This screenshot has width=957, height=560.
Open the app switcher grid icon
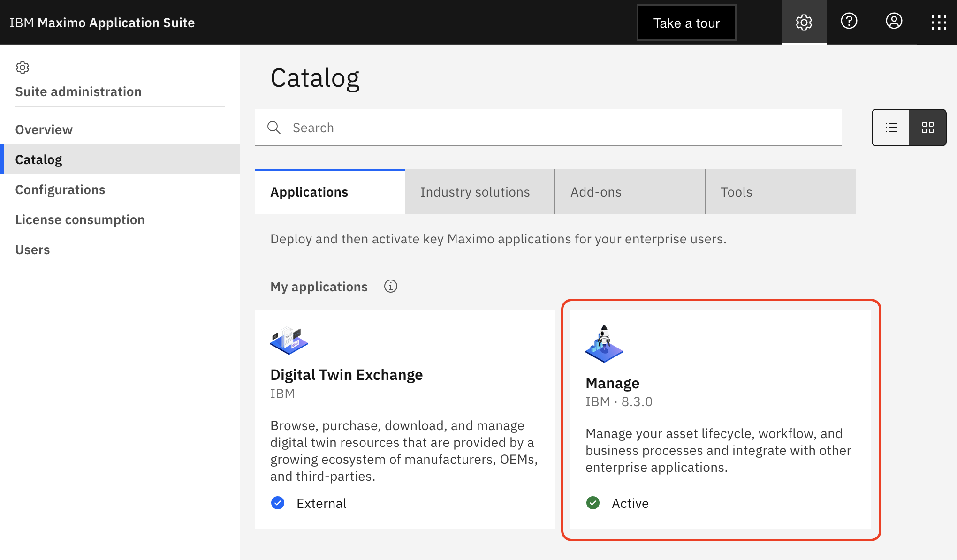click(939, 22)
